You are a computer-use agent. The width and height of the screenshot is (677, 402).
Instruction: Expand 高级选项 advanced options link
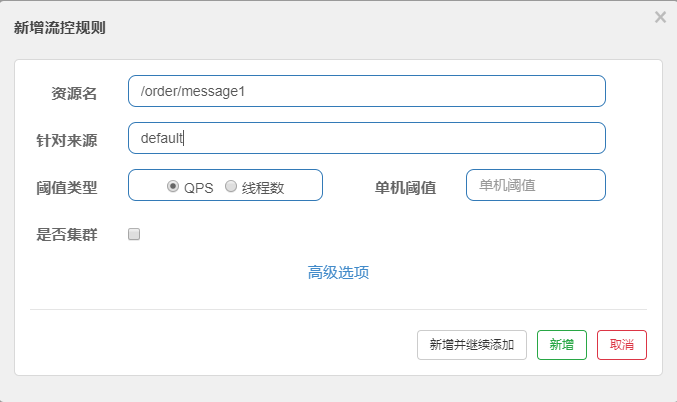(x=338, y=272)
